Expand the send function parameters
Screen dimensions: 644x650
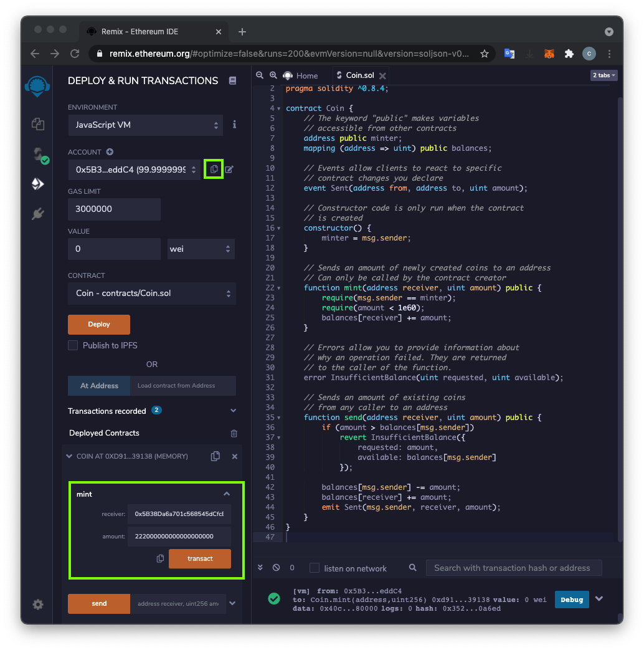coord(232,603)
